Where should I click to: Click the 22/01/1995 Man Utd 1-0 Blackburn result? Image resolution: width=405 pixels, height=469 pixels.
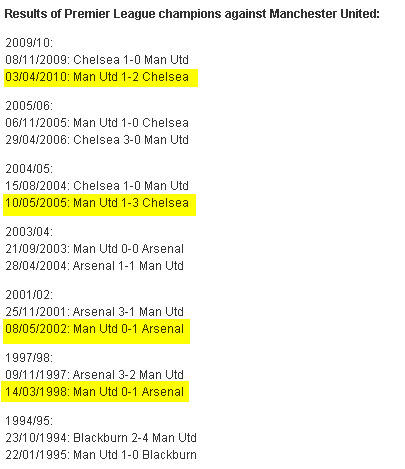[x=101, y=455]
